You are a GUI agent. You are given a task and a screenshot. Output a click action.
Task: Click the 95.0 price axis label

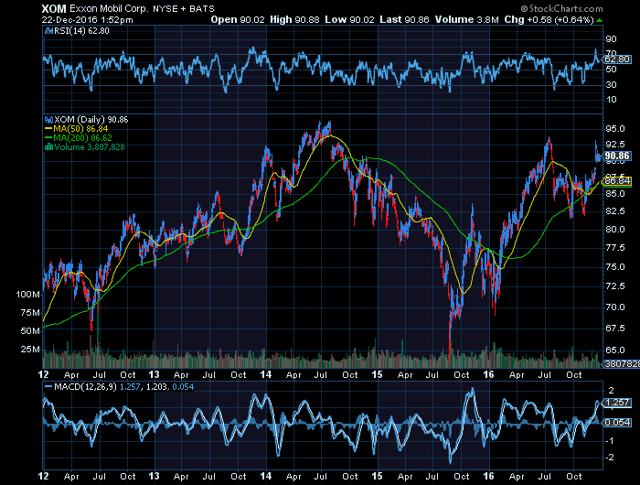point(615,129)
